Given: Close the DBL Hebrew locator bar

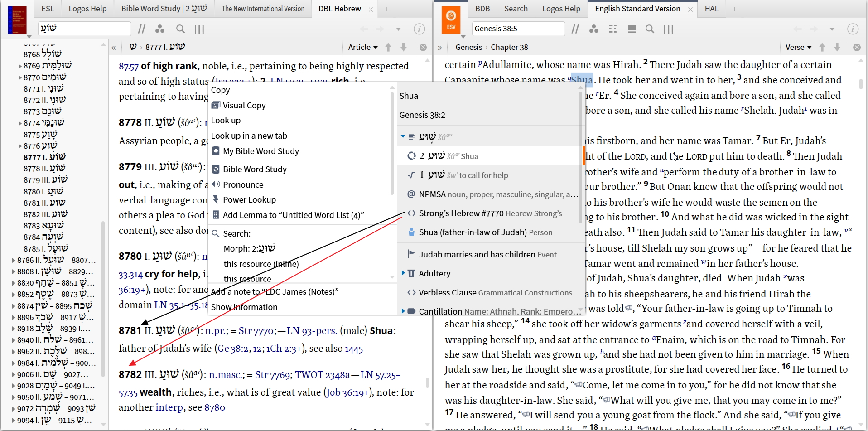Looking at the screenshot, I should pos(423,47).
